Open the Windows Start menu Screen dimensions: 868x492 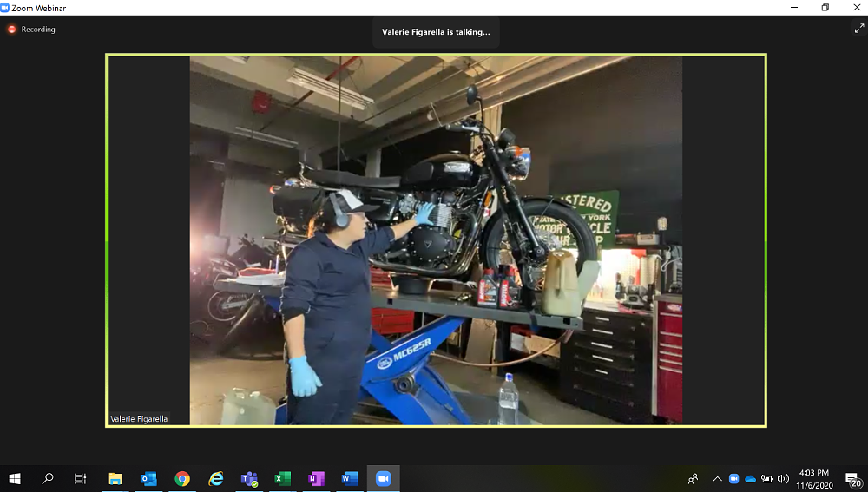pos(15,478)
